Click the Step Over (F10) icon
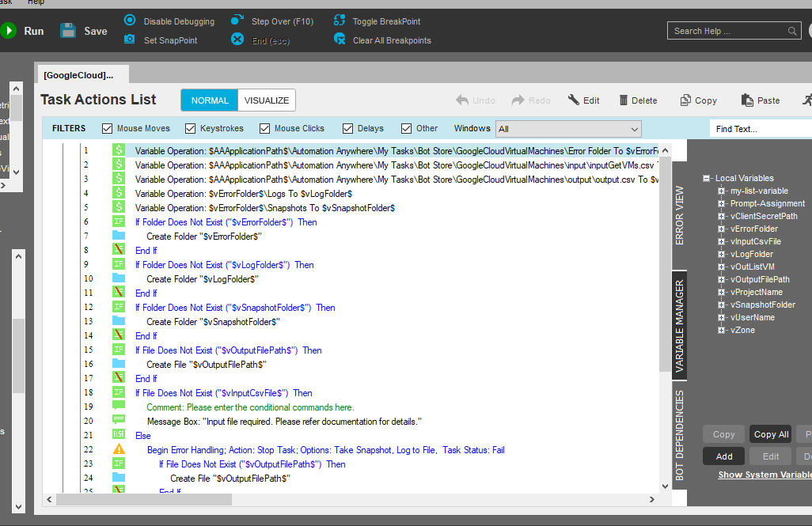The height and width of the screenshot is (526, 812). [237, 21]
